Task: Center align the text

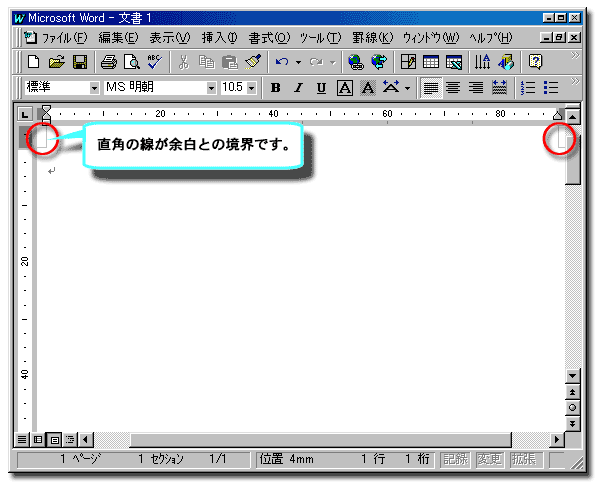Action: click(x=453, y=88)
